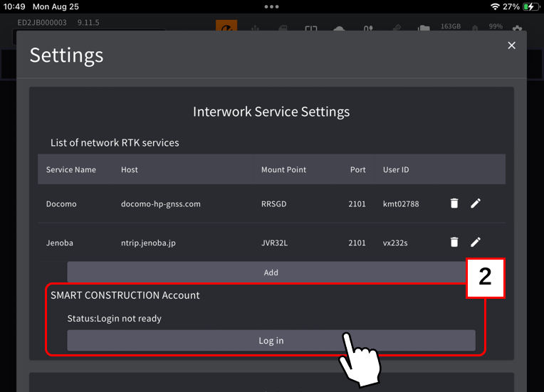Tap the Wi-Fi status icon
Screen dimensions: 544x392
coord(495,6)
